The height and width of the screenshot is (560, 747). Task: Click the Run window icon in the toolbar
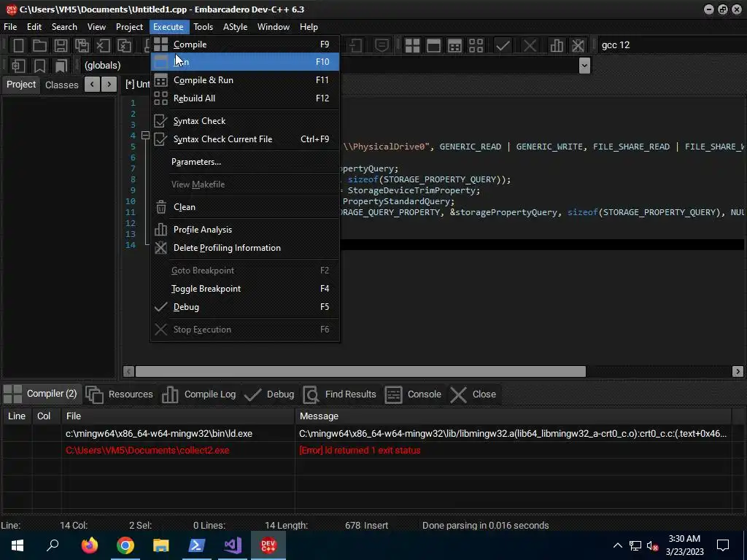click(x=433, y=45)
